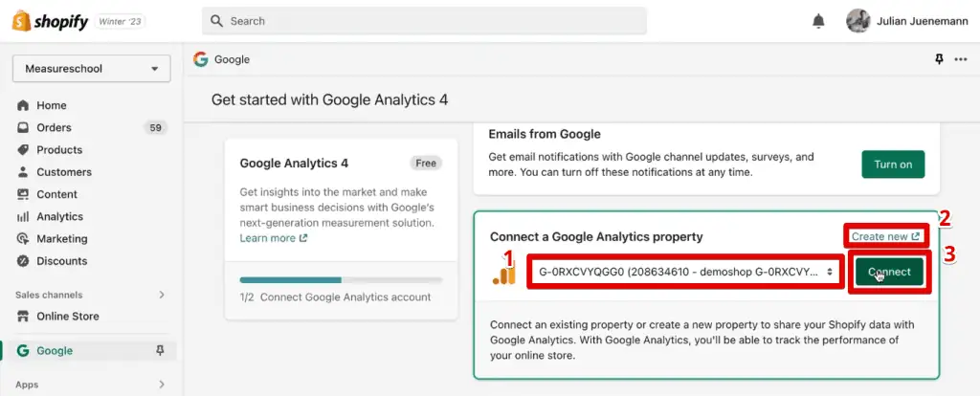The height and width of the screenshot is (396, 980).
Task: Open Orders in the sidebar
Action: [54, 127]
